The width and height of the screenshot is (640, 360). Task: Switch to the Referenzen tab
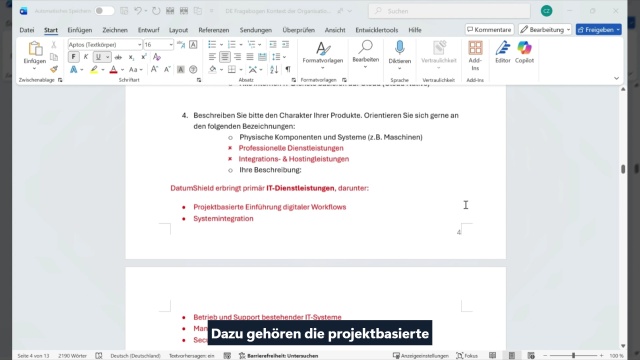(x=213, y=30)
